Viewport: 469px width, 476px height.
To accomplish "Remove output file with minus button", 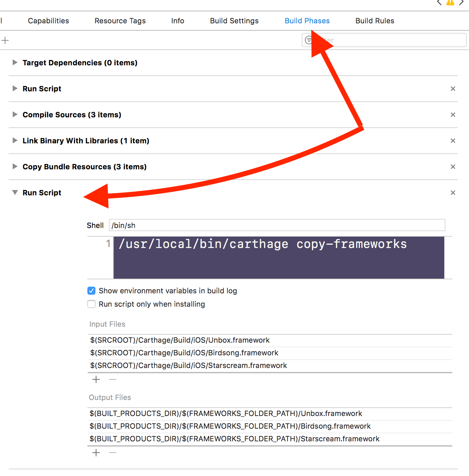I will [x=113, y=453].
